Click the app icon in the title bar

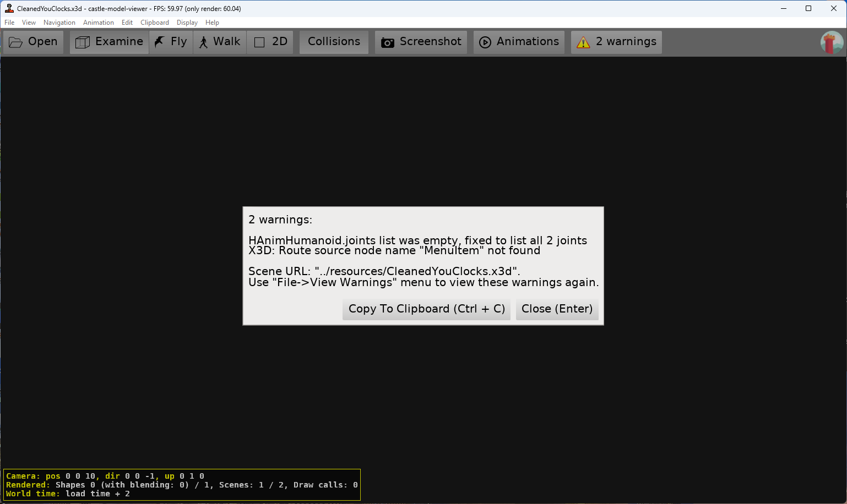[9, 8]
